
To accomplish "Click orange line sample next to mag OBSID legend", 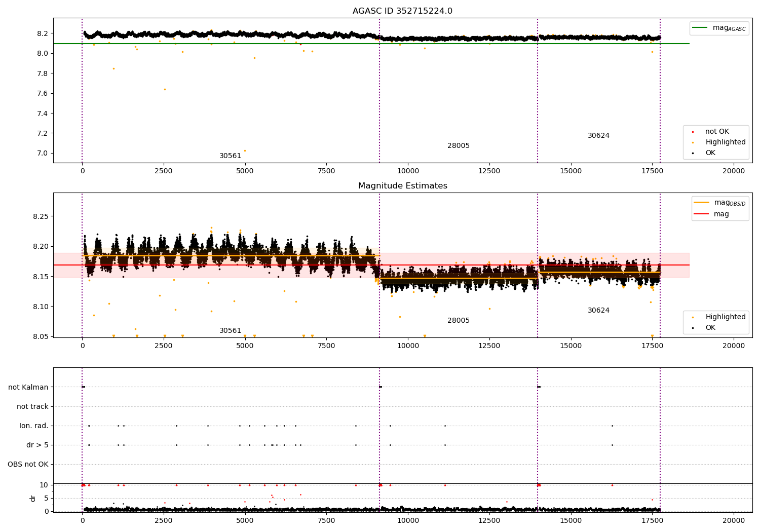I will click(x=701, y=203).
